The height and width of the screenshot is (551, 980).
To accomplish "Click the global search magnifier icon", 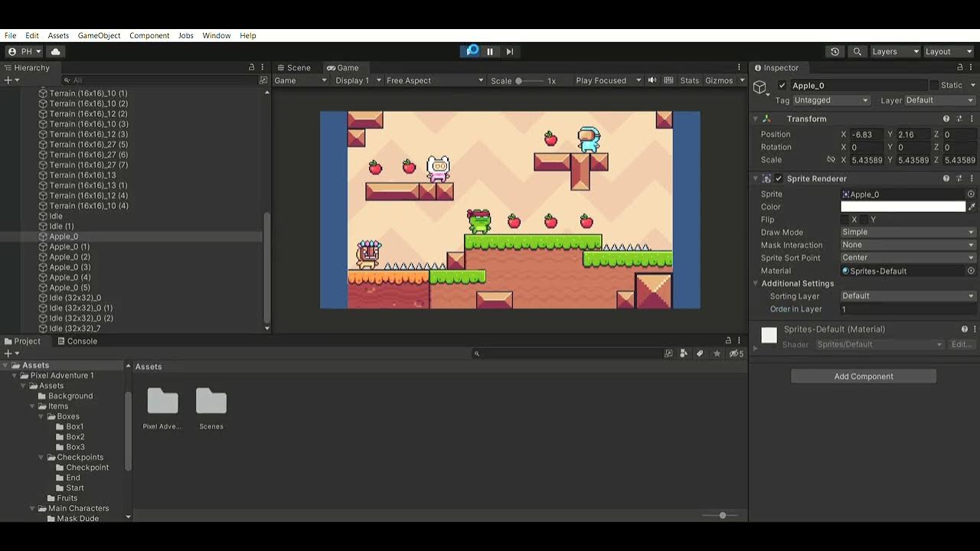I will (857, 51).
